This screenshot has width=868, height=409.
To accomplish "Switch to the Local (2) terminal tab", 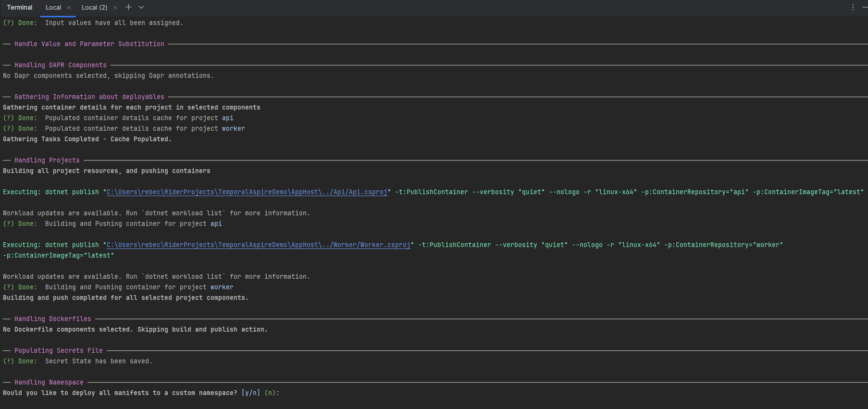I will [x=94, y=8].
